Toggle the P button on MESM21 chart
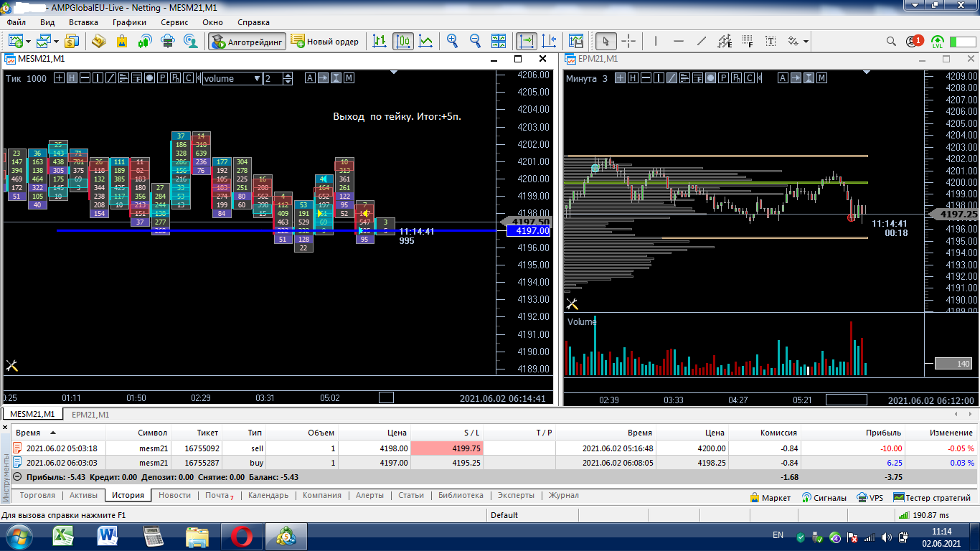Screen dimensions: 980x551 point(163,78)
